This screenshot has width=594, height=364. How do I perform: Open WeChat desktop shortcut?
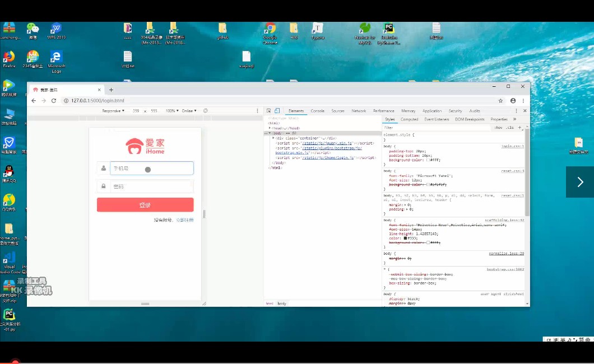(x=33, y=31)
